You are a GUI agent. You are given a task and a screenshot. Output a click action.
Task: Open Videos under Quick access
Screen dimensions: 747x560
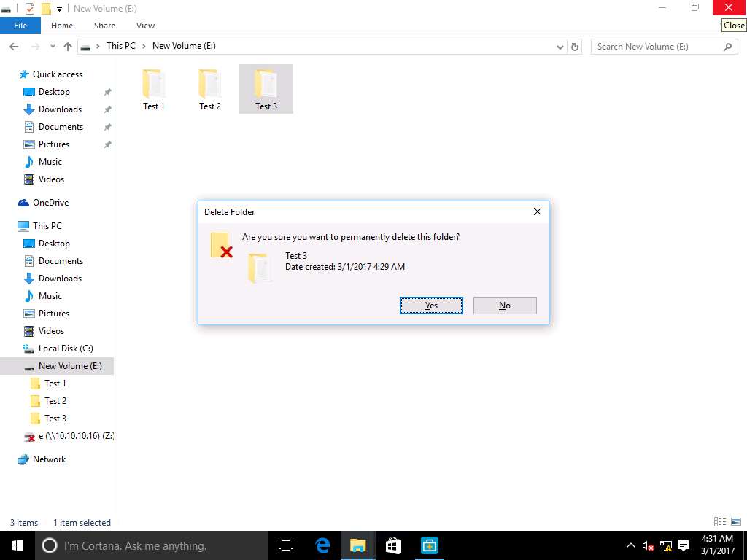[x=51, y=179]
